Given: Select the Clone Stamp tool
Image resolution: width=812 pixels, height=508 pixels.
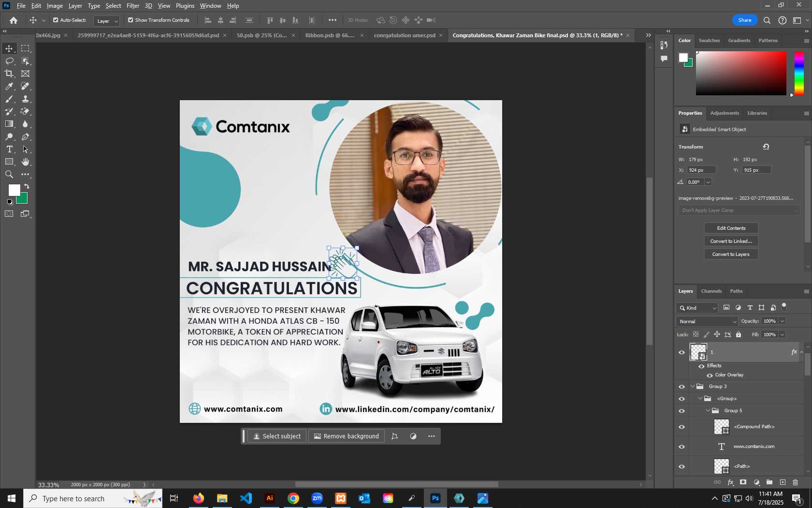Looking at the screenshot, I should click(25, 99).
